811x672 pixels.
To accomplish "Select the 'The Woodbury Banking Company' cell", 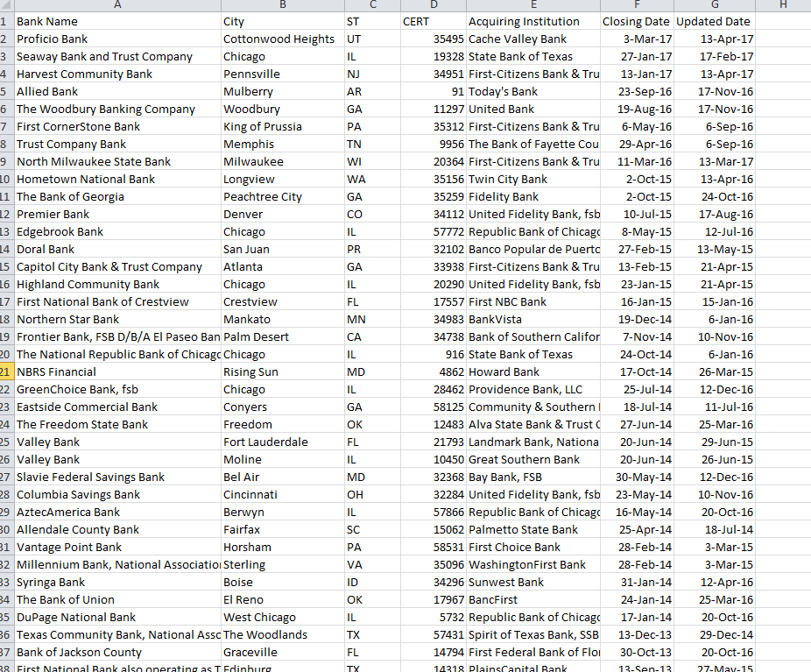I will click(117, 110).
